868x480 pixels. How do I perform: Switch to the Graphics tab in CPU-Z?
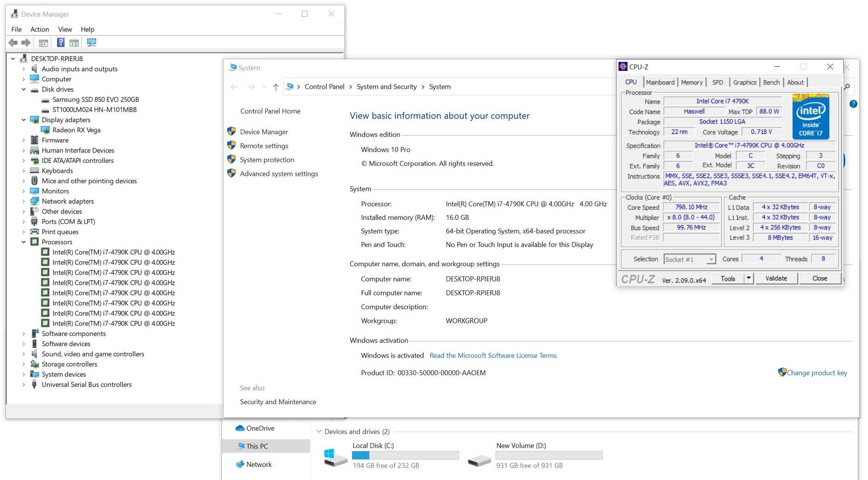[x=744, y=82]
